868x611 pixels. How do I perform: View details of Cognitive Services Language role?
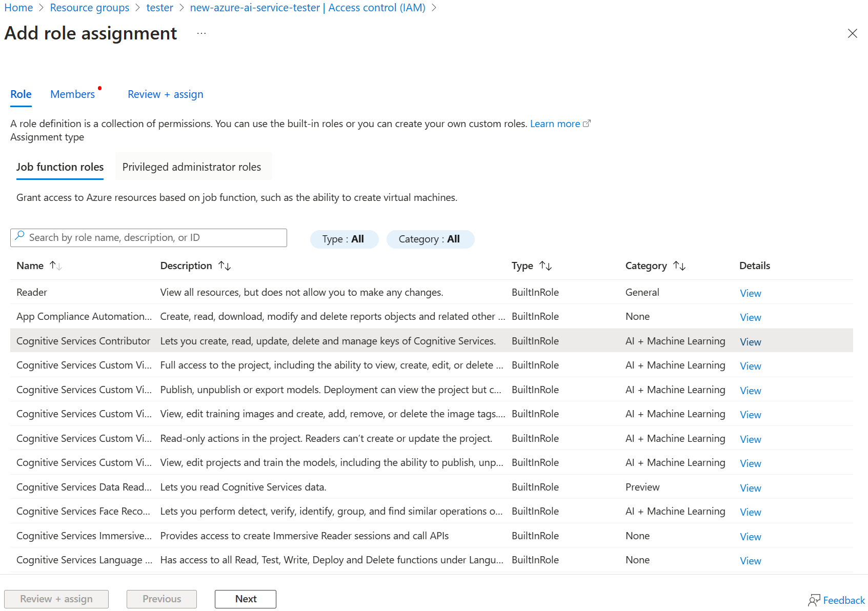pyautogui.click(x=751, y=561)
